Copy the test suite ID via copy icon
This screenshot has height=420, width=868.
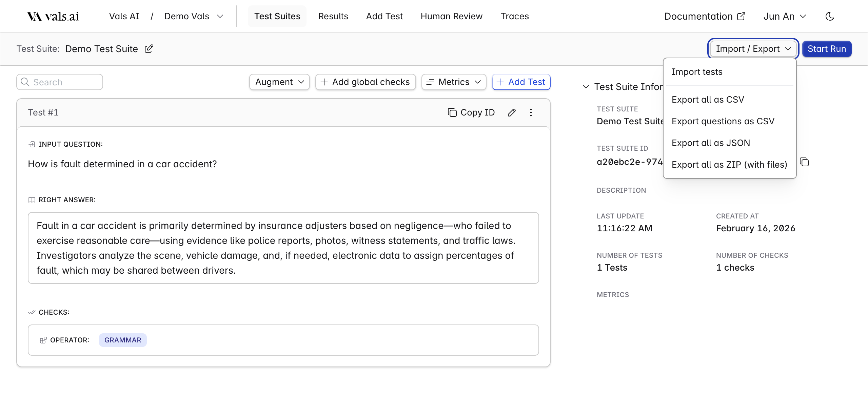pos(804,162)
